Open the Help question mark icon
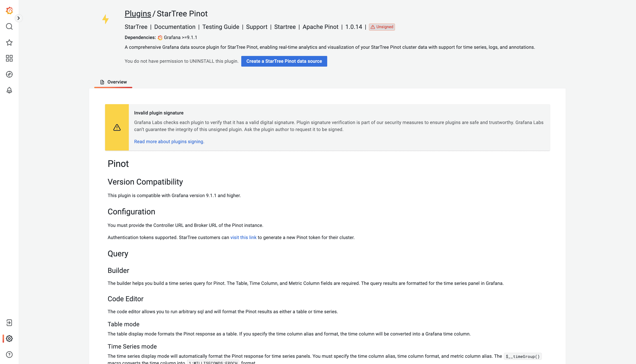 pyautogui.click(x=9, y=355)
